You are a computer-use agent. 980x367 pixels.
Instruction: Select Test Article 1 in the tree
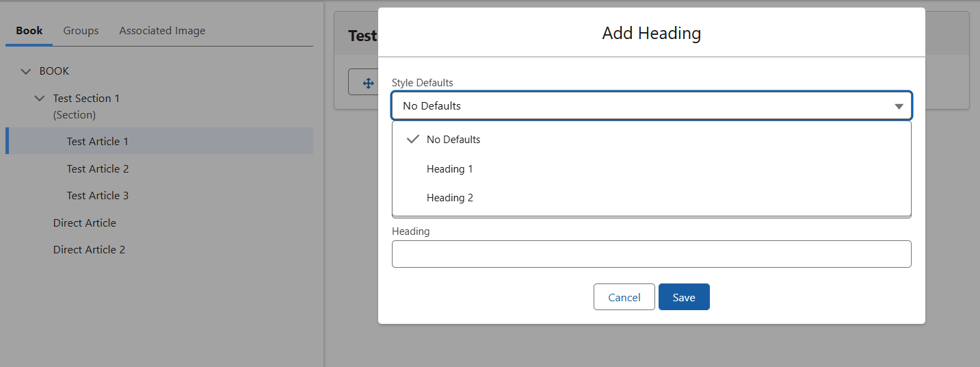98,142
